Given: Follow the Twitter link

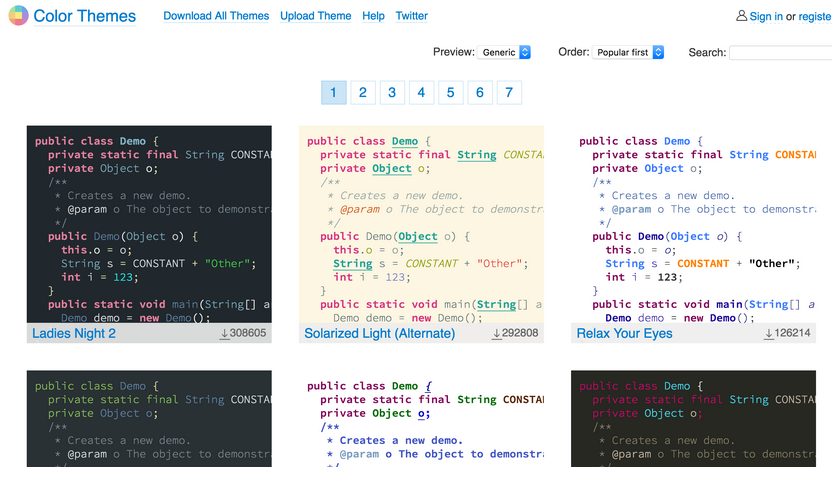Looking at the screenshot, I should tap(411, 16).
